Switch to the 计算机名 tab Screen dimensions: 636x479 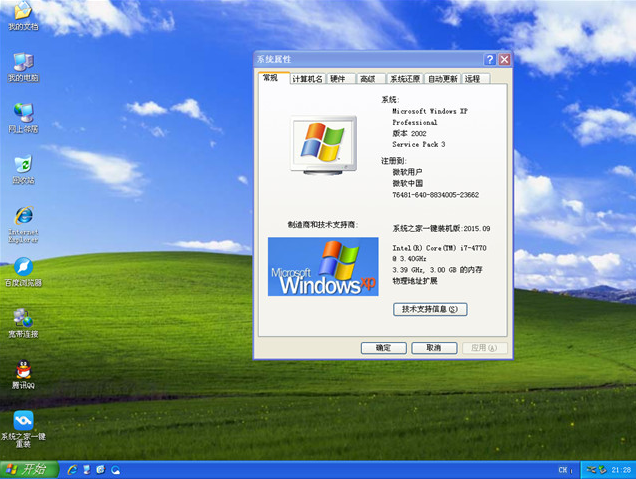coord(307,79)
